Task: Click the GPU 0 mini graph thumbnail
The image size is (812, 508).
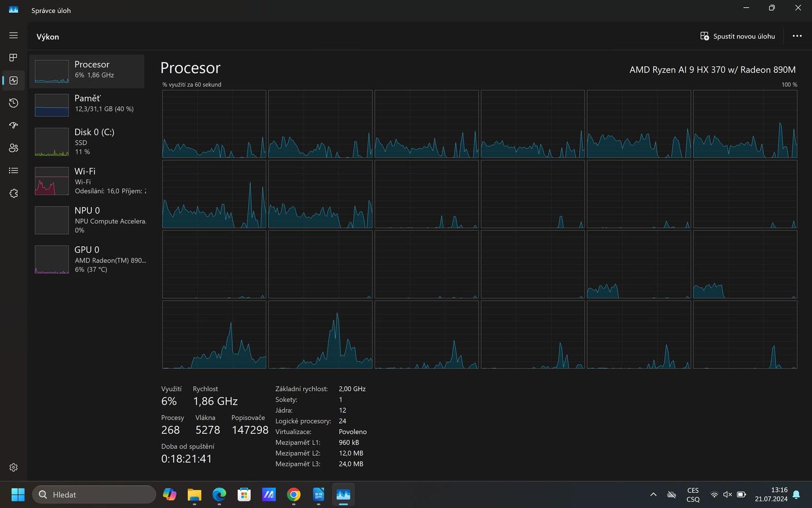Action: click(x=52, y=260)
